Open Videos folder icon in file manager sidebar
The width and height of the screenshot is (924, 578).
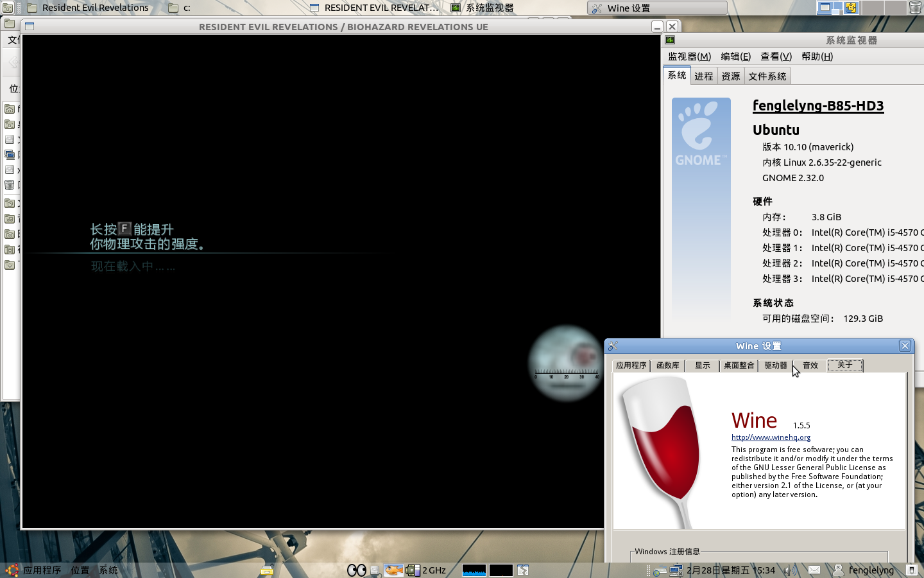click(10, 249)
